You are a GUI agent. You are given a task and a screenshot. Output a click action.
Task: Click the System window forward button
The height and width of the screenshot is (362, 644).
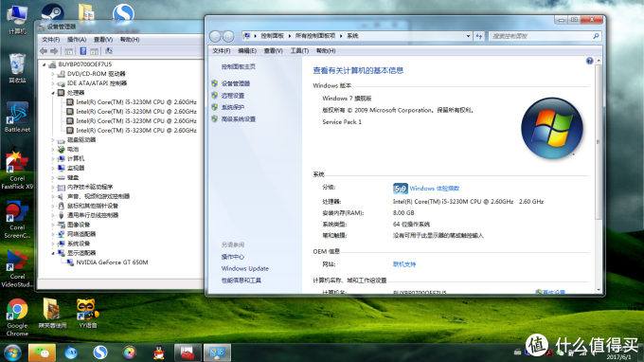point(228,36)
